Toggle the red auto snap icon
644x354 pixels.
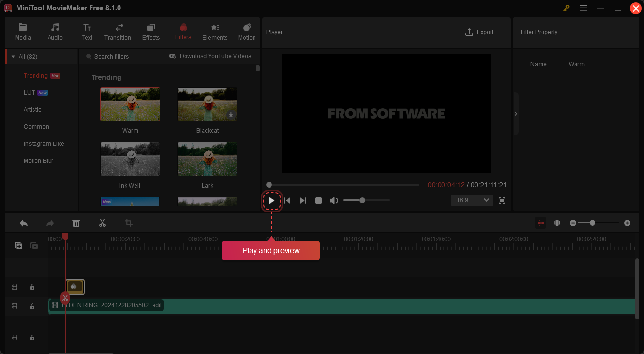pos(541,223)
